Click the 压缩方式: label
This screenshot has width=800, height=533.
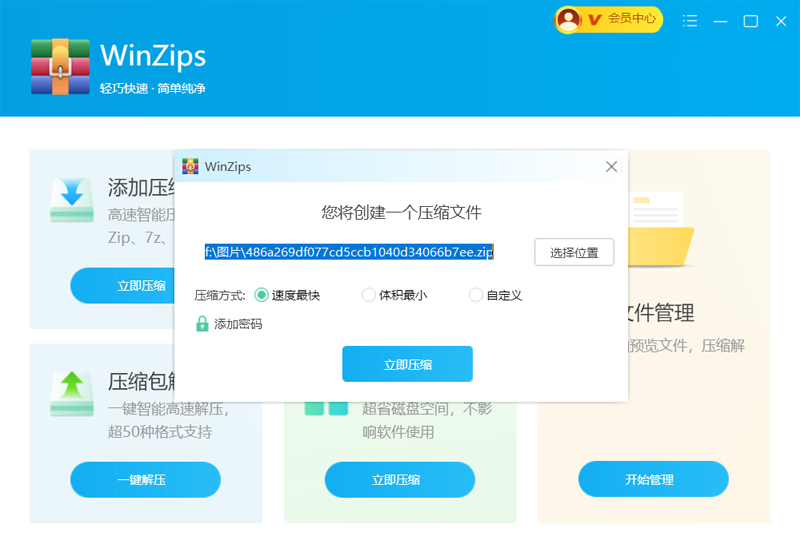click(220, 295)
